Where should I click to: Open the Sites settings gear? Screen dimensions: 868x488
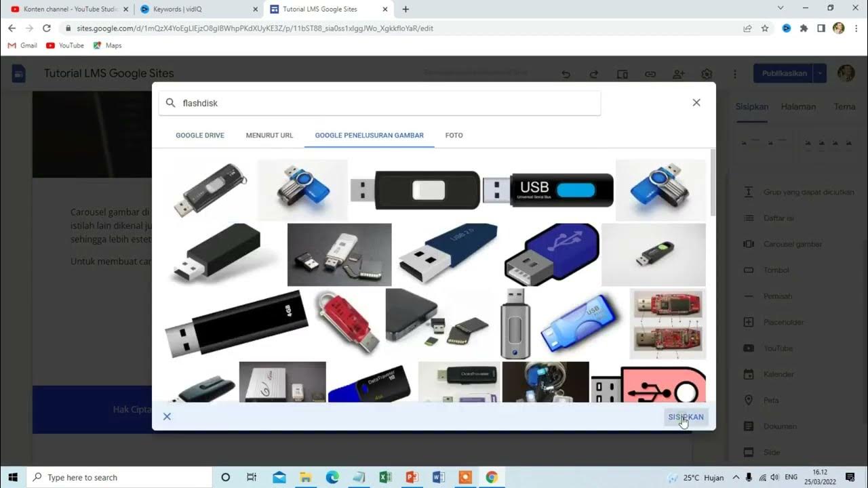pyautogui.click(x=707, y=74)
